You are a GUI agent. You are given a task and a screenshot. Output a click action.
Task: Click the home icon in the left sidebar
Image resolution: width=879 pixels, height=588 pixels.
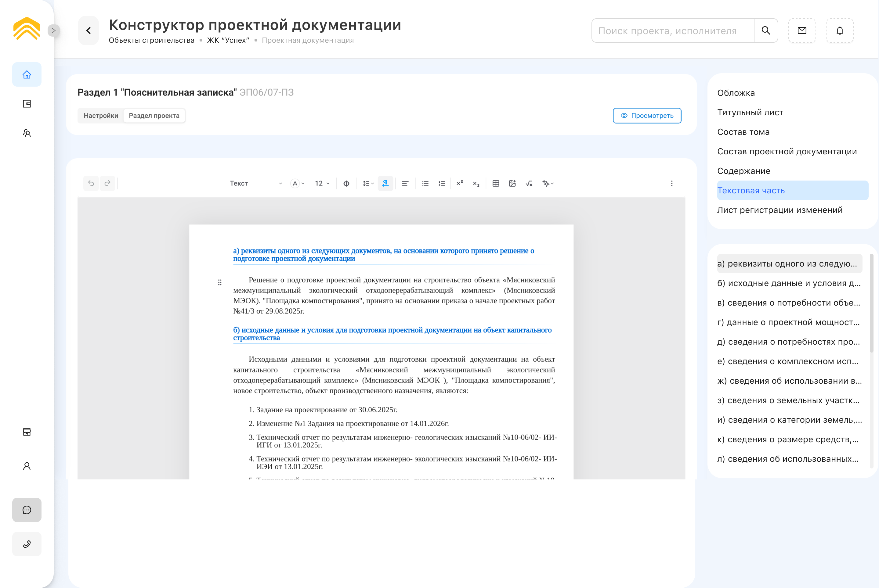(x=27, y=75)
